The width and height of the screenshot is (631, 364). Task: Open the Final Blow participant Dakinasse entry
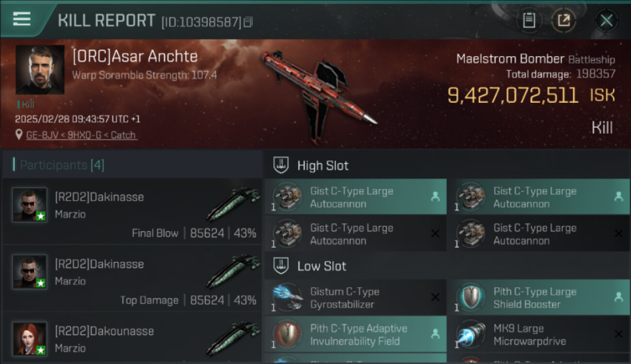[132, 211]
